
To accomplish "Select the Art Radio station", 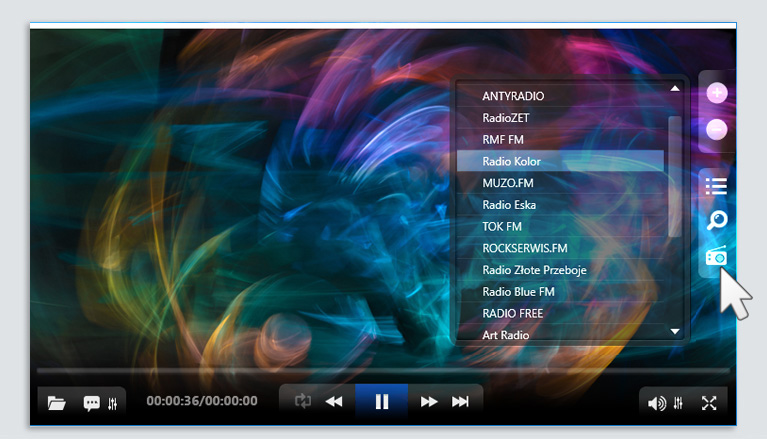I will [560, 333].
